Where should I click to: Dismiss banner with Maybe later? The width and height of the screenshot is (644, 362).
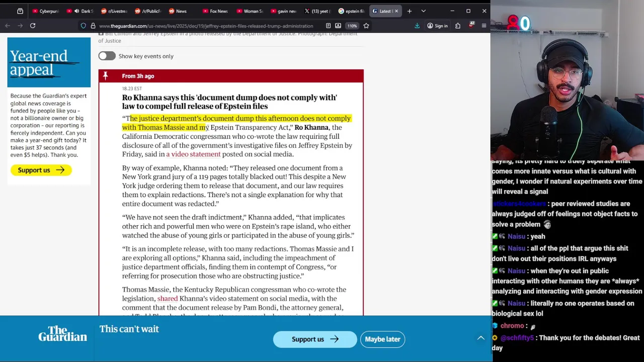point(382,339)
